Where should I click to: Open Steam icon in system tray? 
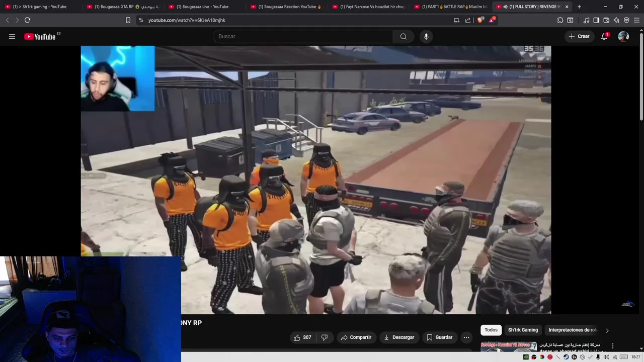click(566, 357)
